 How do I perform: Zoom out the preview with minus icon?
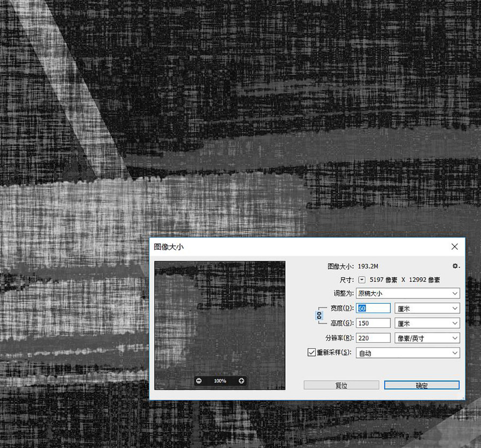tap(199, 381)
